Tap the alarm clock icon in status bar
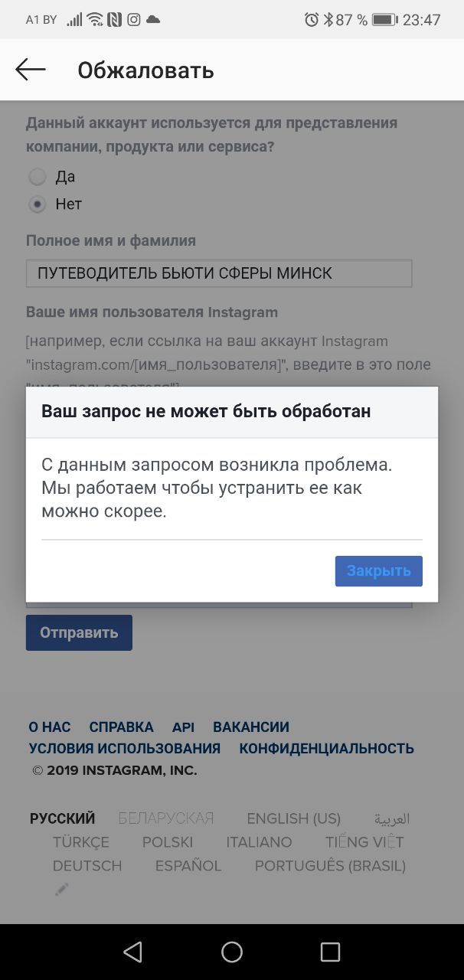 (312, 20)
